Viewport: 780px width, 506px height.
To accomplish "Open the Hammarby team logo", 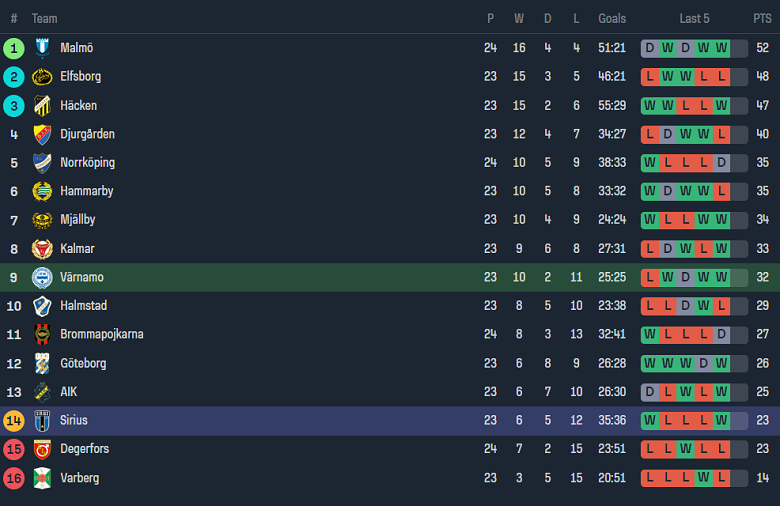I will pyautogui.click(x=42, y=191).
